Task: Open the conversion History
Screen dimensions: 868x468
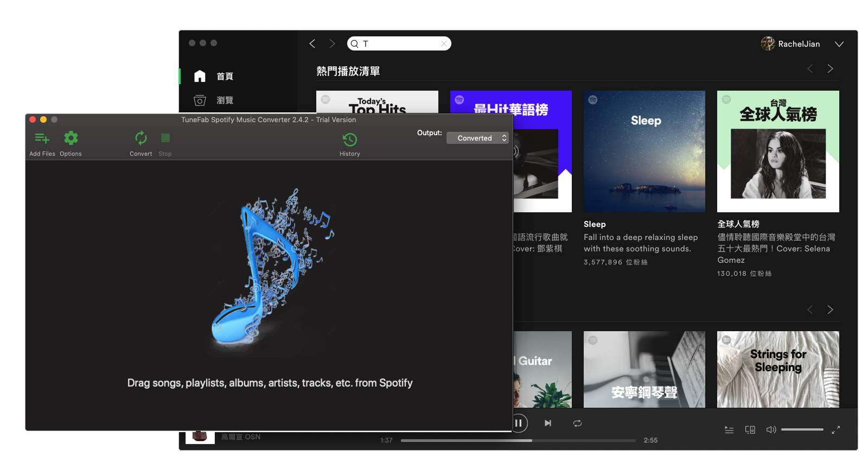Action: pyautogui.click(x=349, y=140)
